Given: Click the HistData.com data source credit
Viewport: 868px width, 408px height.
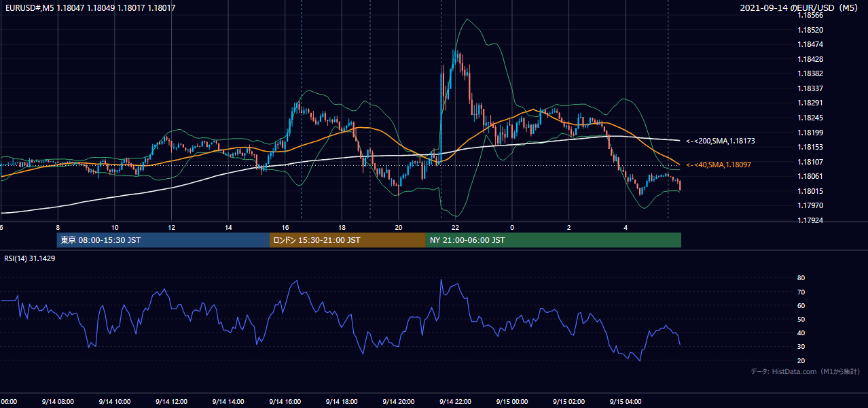Looking at the screenshot, I should (x=806, y=371).
